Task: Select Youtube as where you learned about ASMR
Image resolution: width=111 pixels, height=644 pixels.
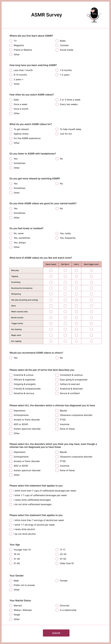Action: (57, 45)
